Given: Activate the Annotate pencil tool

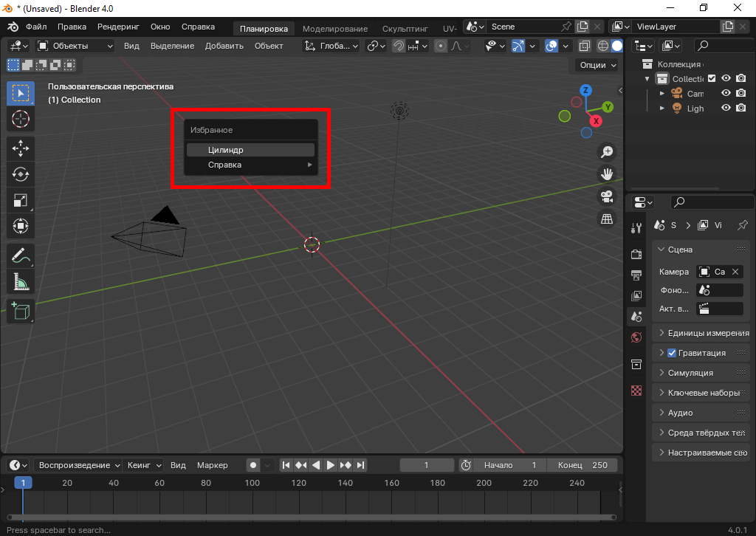Looking at the screenshot, I should [21, 255].
